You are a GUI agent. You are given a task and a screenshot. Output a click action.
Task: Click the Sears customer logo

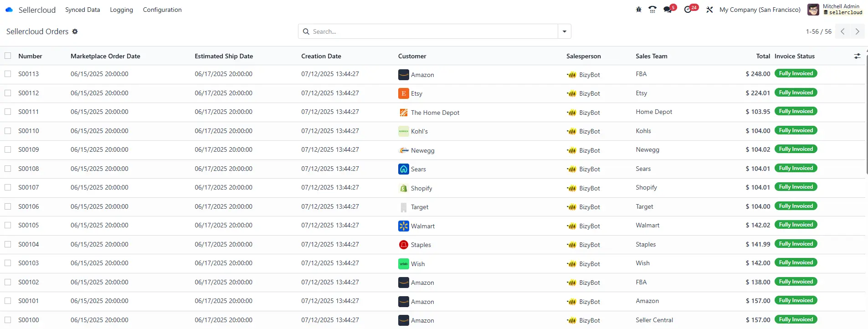404,169
